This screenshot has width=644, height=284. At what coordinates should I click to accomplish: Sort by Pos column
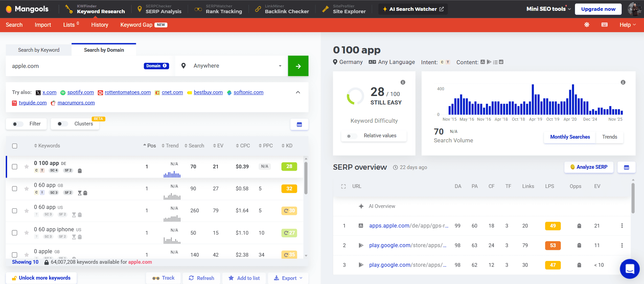149,146
